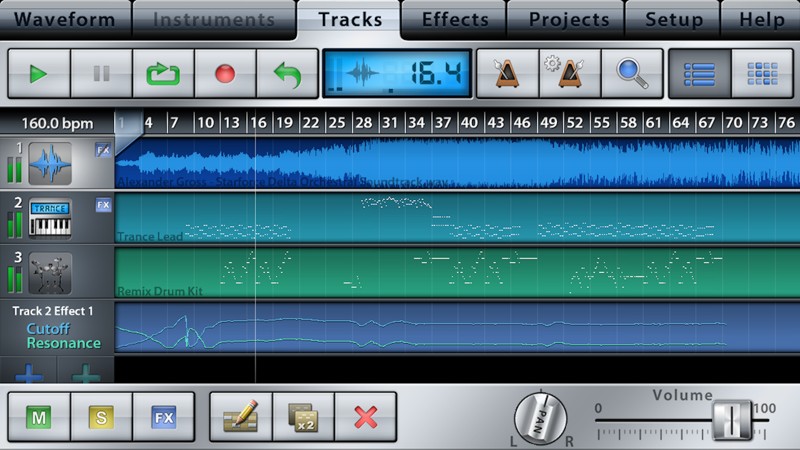Open metronome settings with gear icon
The width and height of the screenshot is (800, 450).
[570, 73]
